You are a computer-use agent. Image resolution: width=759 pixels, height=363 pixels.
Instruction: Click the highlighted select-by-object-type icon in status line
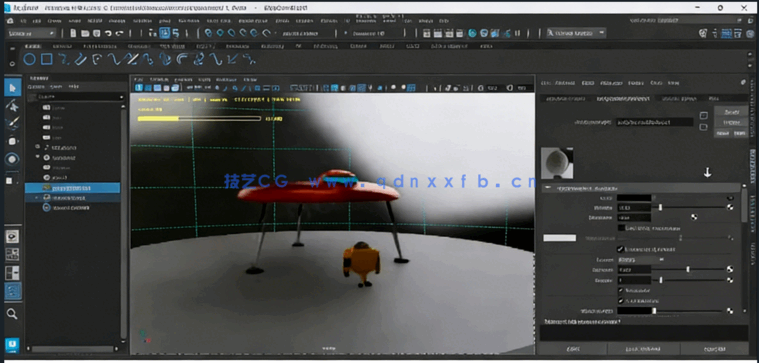coord(165,33)
